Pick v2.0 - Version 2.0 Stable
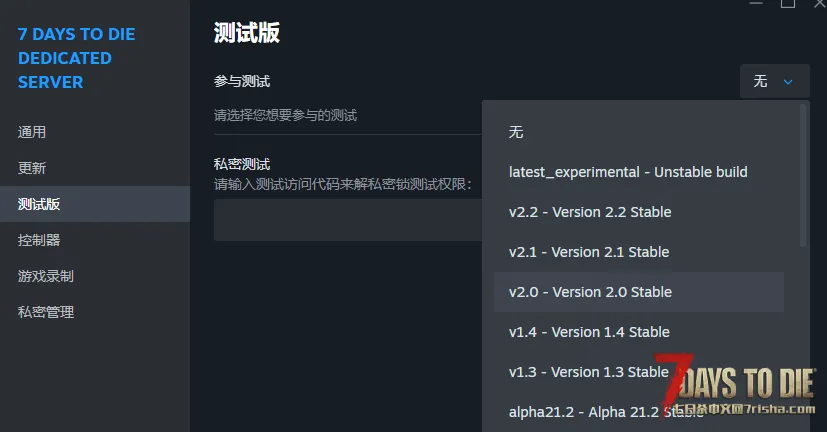The image size is (827, 432). (x=639, y=292)
